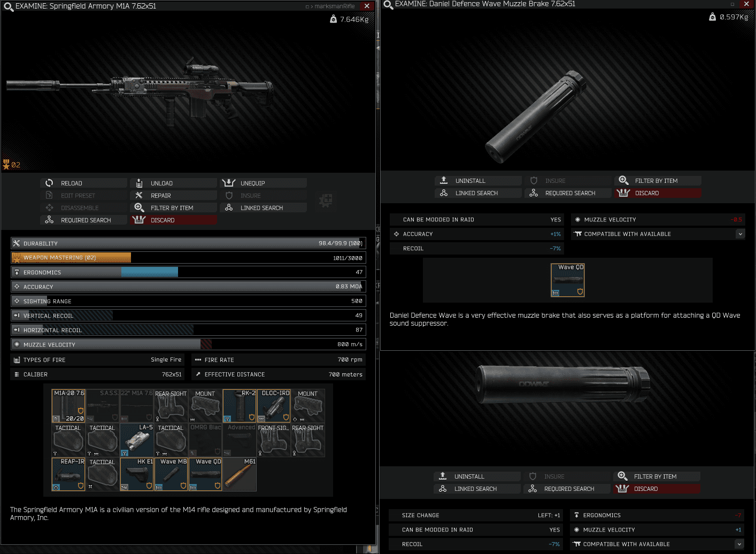Click the weapon mastery level 02 badge
The width and height of the screenshot is (756, 554).
point(11,165)
